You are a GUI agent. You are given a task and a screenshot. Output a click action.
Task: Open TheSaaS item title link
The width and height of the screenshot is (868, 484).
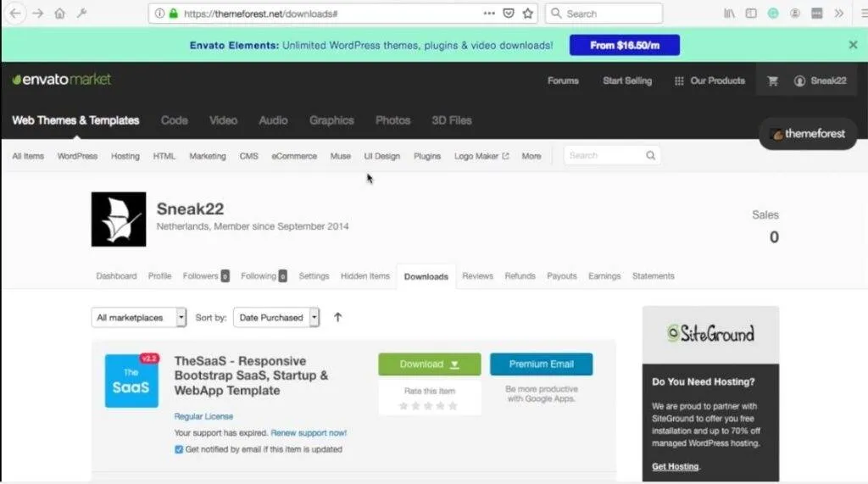tap(251, 376)
